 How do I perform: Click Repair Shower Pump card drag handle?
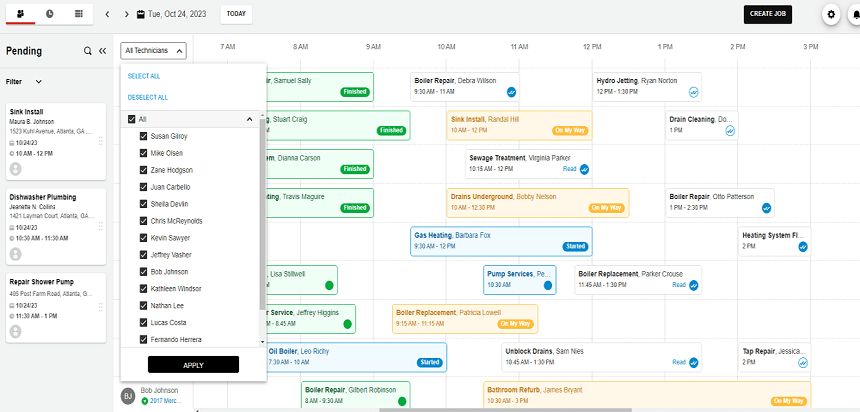pyautogui.click(x=100, y=307)
